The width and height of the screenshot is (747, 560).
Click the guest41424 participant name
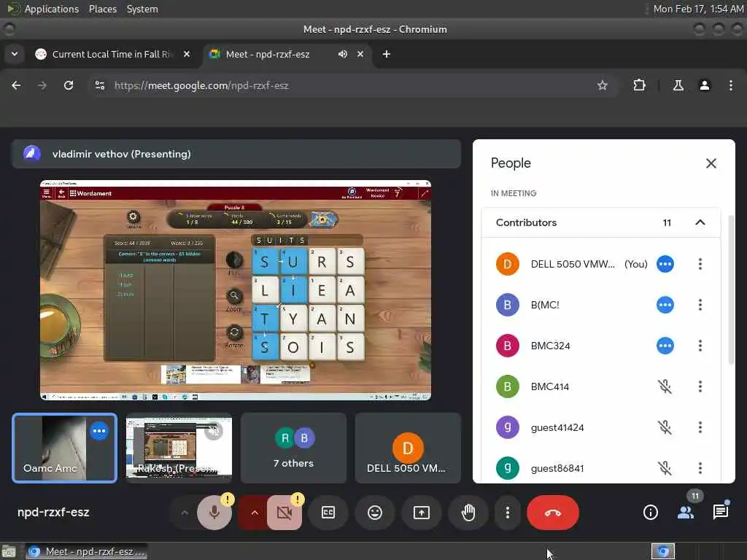point(557,427)
